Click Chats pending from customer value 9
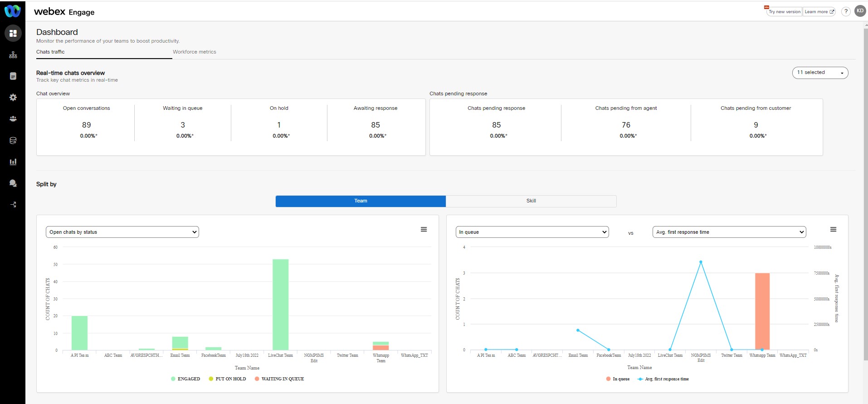 click(756, 125)
